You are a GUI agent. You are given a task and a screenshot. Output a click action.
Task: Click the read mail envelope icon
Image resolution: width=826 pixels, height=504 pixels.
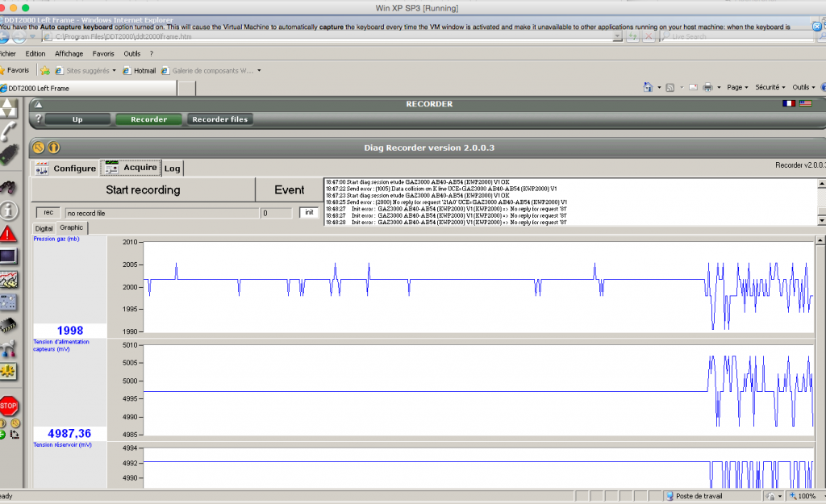pos(693,87)
